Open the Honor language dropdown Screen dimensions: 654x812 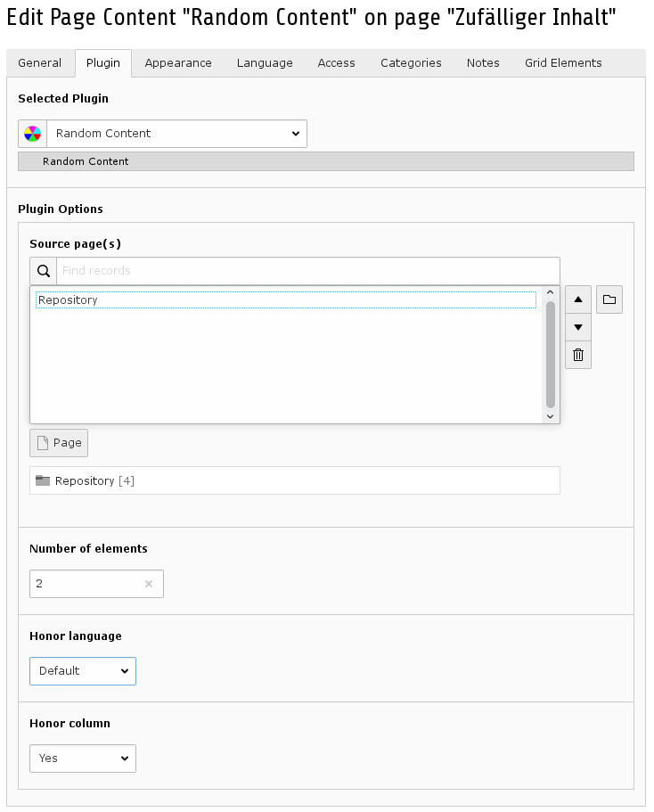[x=83, y=671]
